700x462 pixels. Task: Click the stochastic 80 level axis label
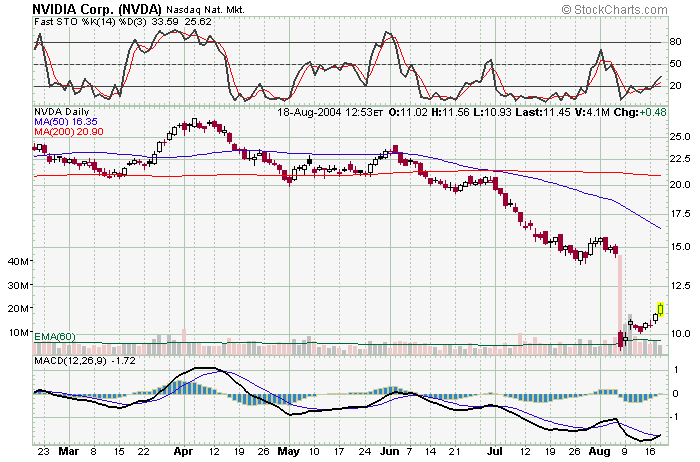click(675, 42)
